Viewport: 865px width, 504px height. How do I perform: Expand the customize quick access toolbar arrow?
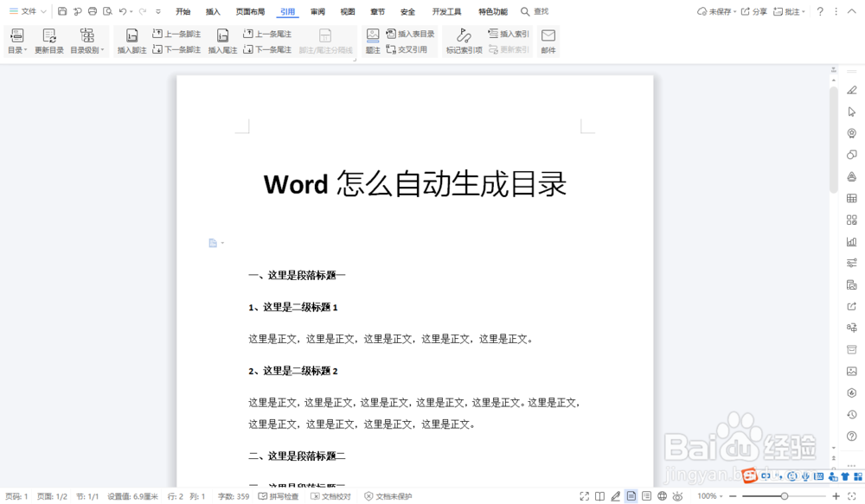click(158, 11)
